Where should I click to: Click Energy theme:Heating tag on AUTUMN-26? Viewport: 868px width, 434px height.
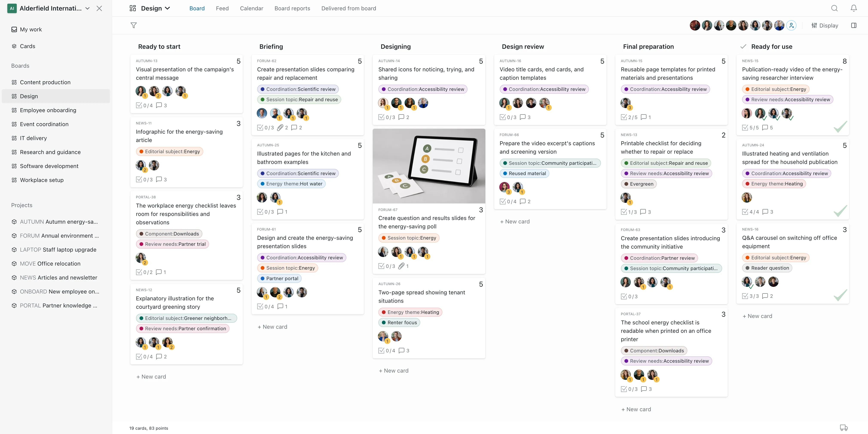410,312
